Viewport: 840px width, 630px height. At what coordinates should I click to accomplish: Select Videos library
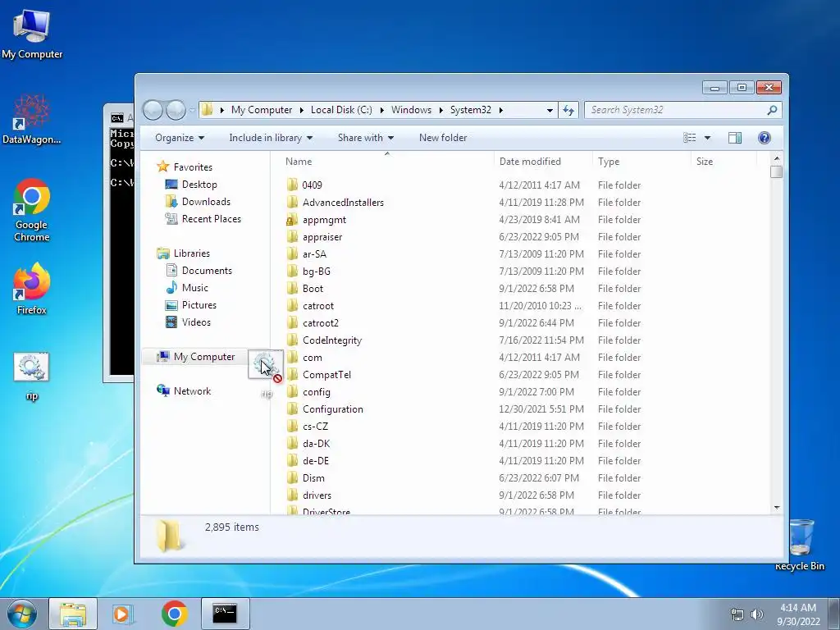pyautogui.click(x=196, y=322)
